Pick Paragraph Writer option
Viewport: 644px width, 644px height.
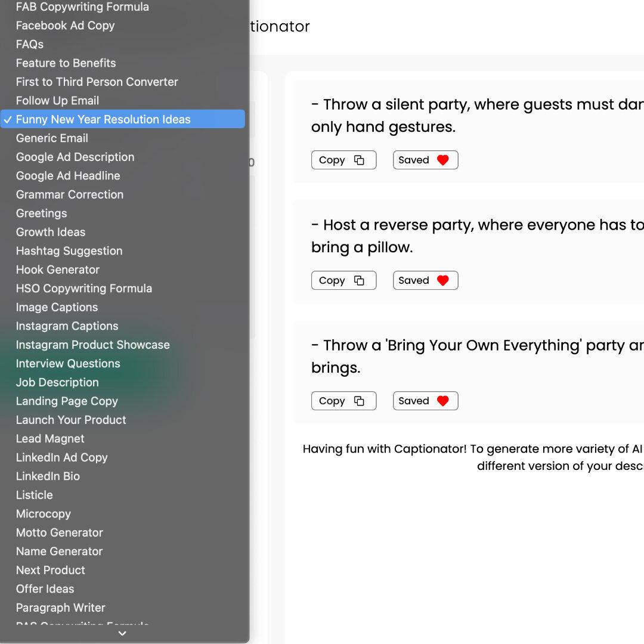point(123,608)
